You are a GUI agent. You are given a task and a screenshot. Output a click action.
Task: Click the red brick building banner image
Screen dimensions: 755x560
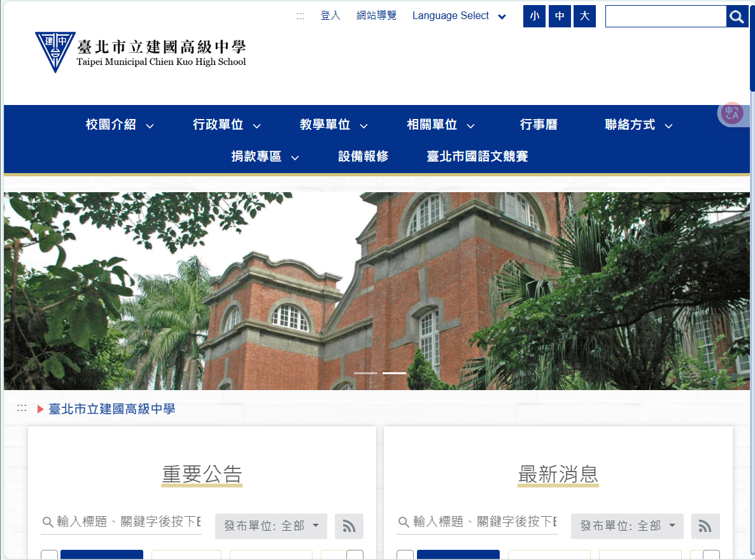click(x=376, y=291)
